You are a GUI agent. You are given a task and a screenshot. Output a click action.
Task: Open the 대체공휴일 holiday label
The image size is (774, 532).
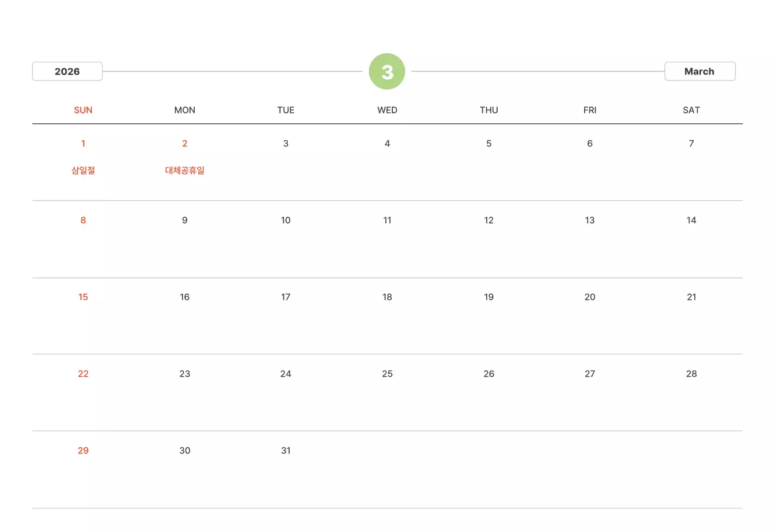[x=184, y=170]
